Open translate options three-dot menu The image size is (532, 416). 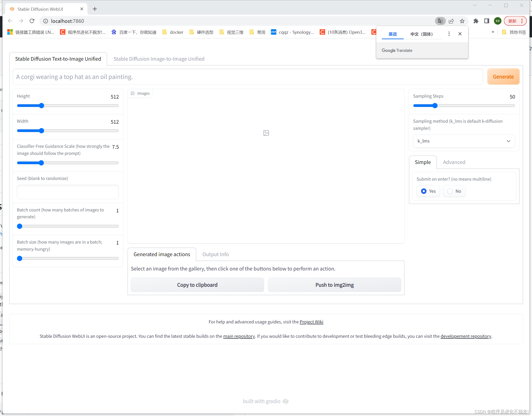449,34
